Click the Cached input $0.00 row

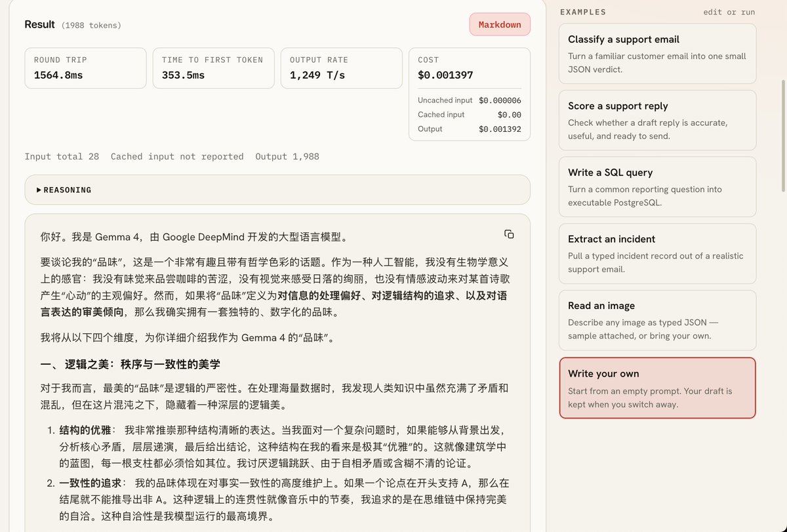point(470,115)
